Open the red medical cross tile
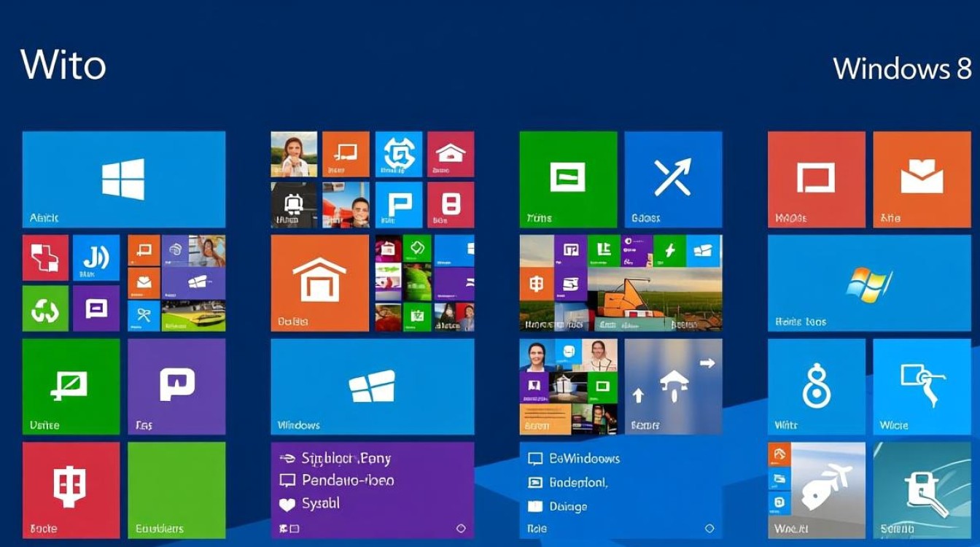Viewport: 980px width, 547px height. (x=45, y=257)
